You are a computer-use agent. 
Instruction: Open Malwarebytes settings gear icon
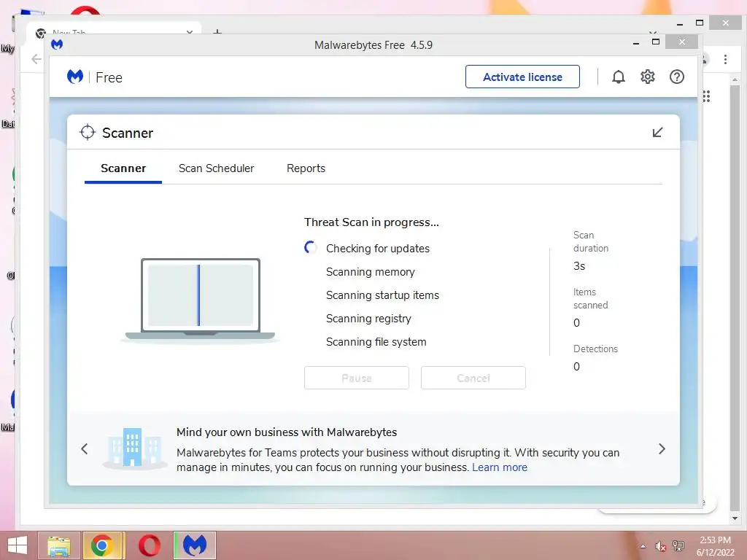pos(647,77)
